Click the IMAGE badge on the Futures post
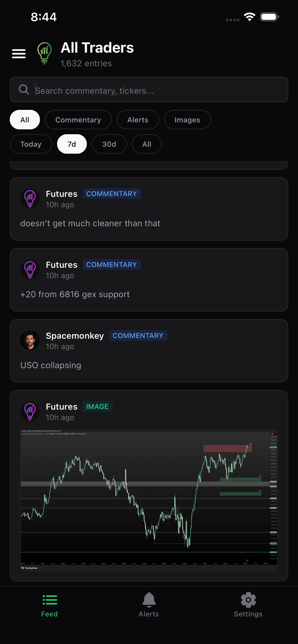This screenshot has width=298, height=644. point(97,407)
